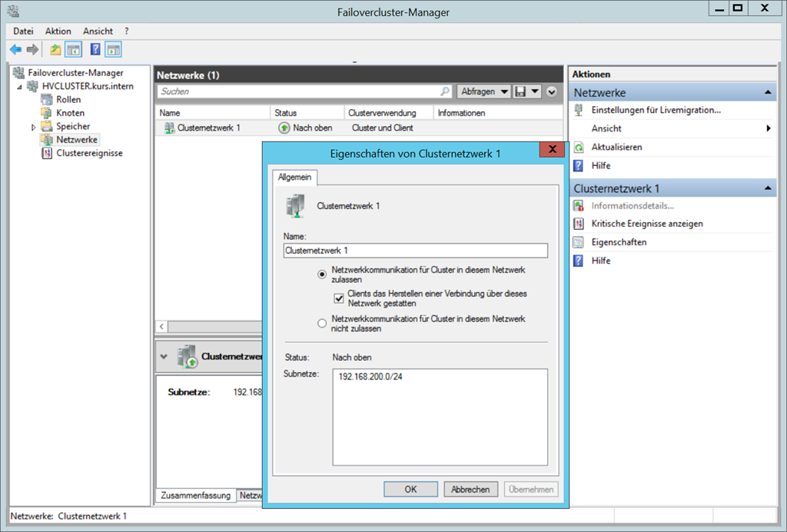Select Netzwerke in the tree

coord(77,139)
